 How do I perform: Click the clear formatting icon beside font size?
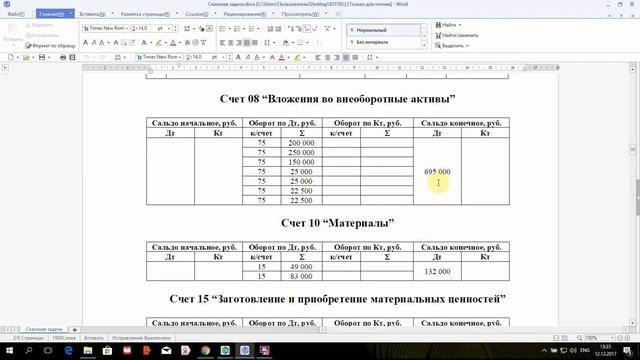click(x=202, y=29)
